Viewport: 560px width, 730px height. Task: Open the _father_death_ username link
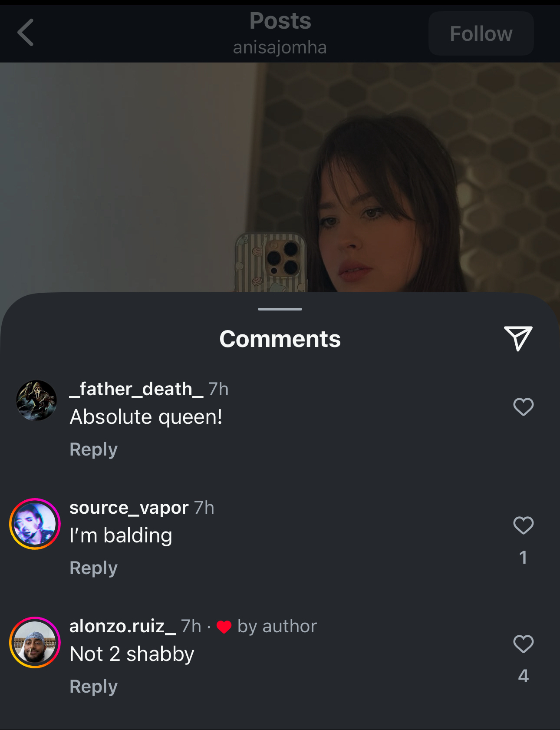[x=136, y=389]
